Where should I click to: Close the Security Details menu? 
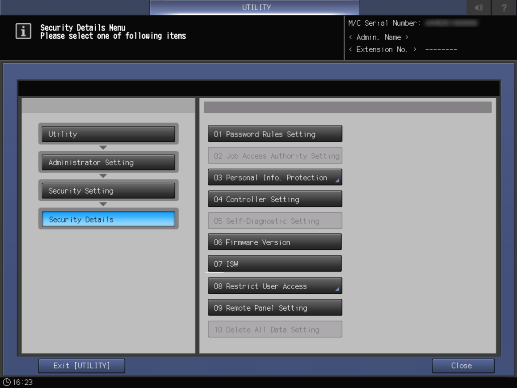463,366
